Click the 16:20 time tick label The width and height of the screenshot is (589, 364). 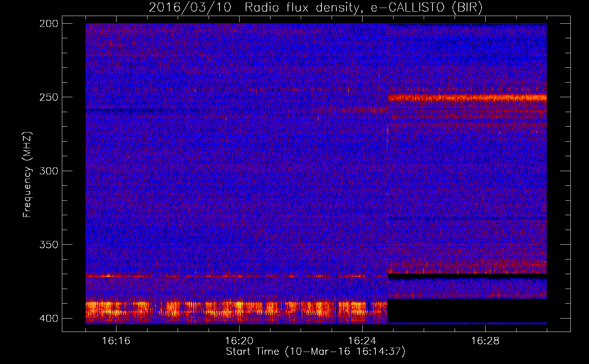point(239,341)
